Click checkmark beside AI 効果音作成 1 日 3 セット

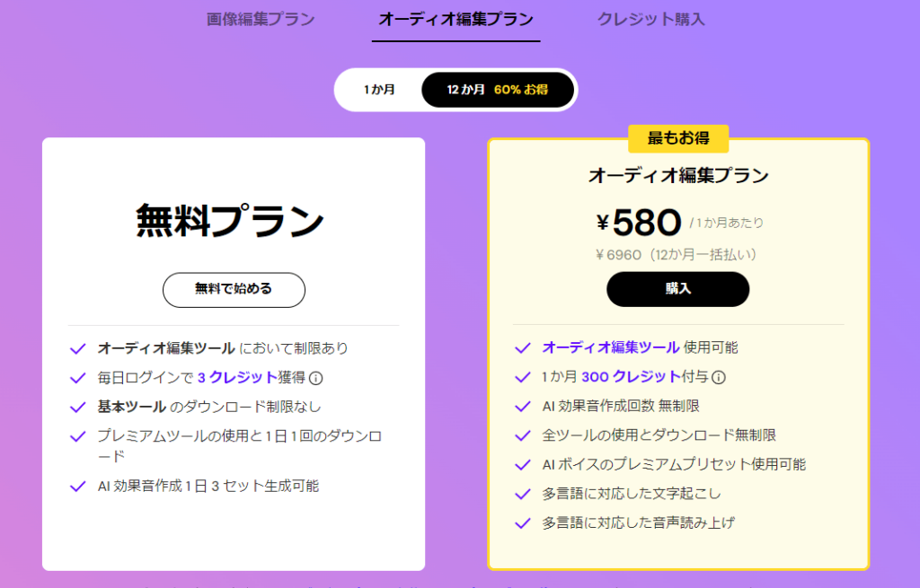click(78, 487)
